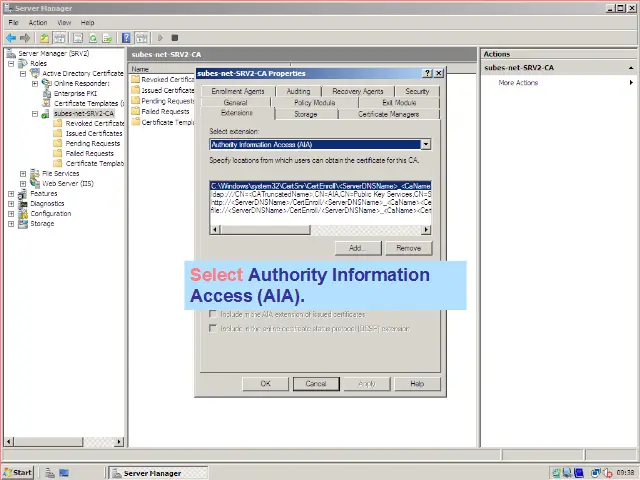This screenshot has width=640, height=480.
Task: Click the blue Help toolbar icon
Action: tap(127, 38)
